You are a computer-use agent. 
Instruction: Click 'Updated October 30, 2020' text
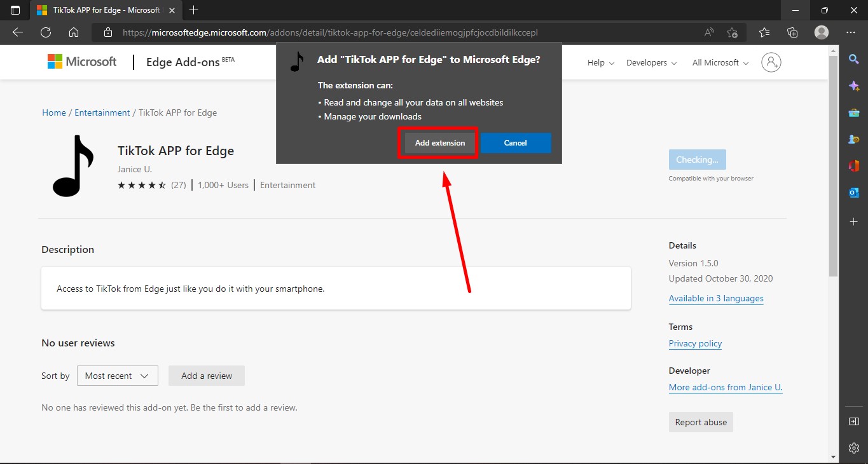coord(720,278)
